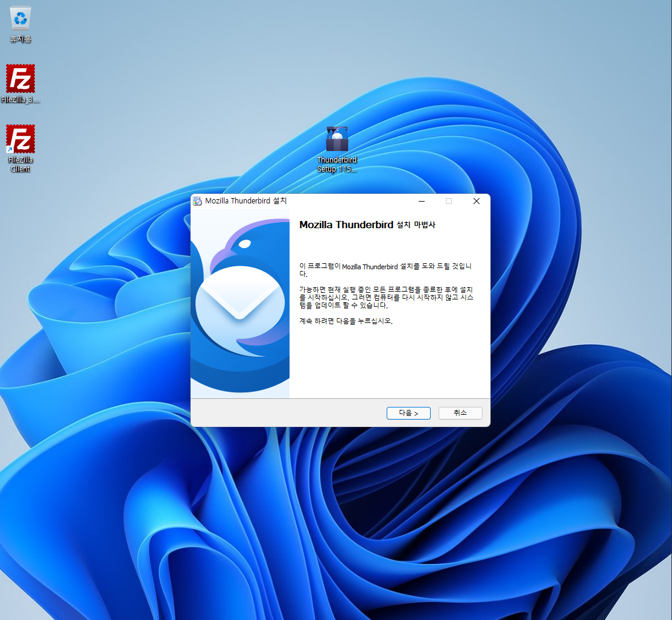Click the 'Mozilla Thunderbird 설치' title bar text
The height and width of the screenshot is (620, 672).
(x=246, y=200)
